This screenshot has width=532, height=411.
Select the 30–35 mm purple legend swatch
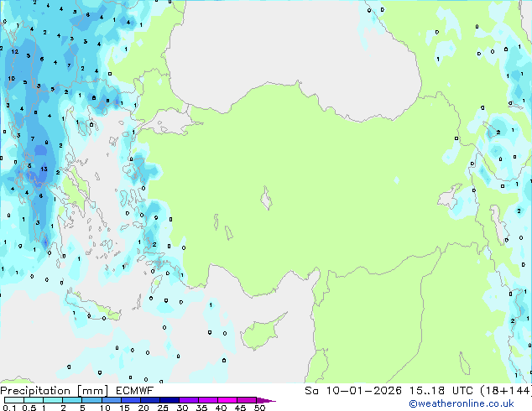click(189, 400)
